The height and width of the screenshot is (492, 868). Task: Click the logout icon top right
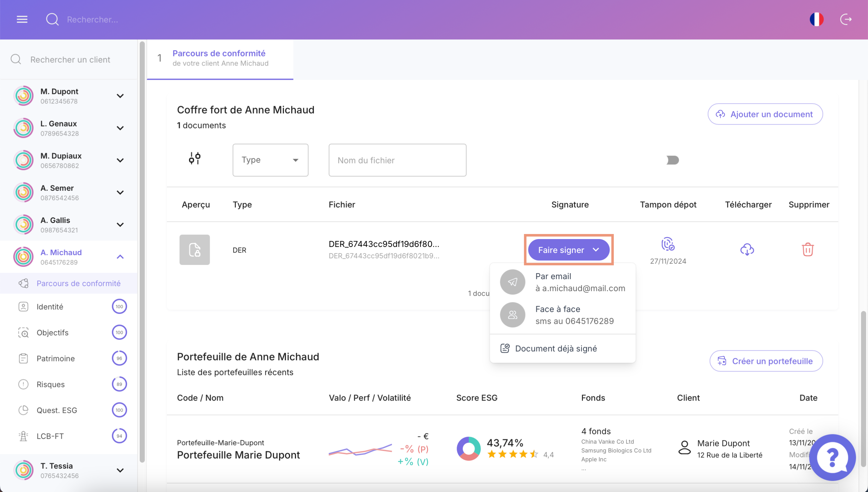coord(846,19)
